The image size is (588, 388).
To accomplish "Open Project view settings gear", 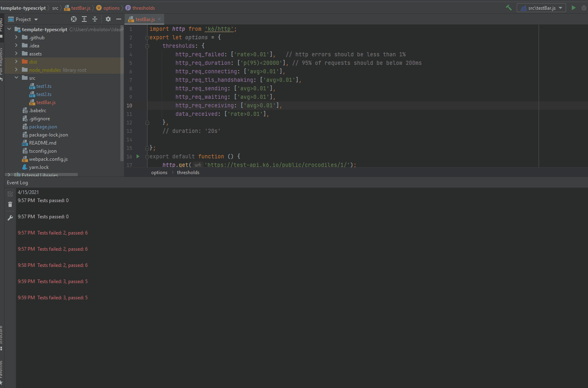I will [x=108, y=19].
